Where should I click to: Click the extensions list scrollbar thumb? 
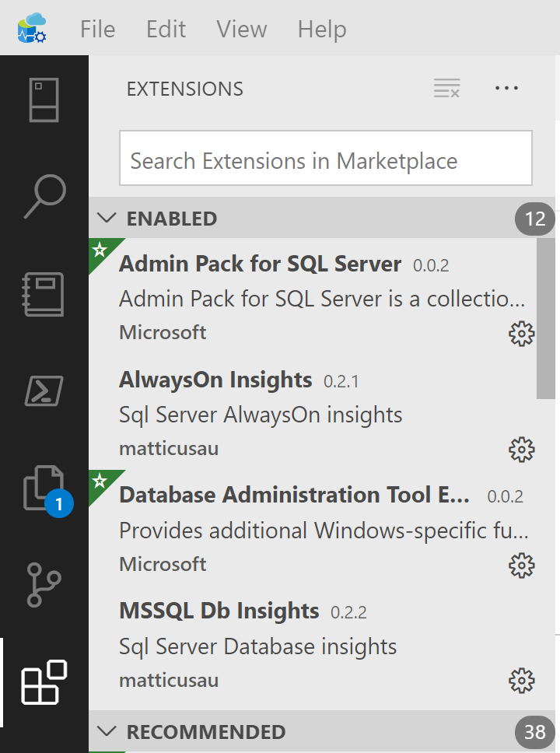tap(546, 319)
